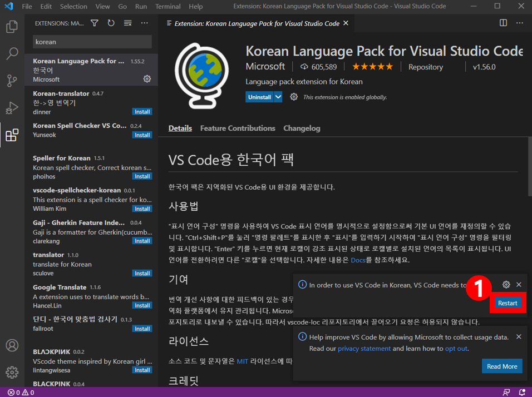The height and width of the screenshot is (397, 532).
Task: Open the Run and Debug view
Action: [12, 108]
